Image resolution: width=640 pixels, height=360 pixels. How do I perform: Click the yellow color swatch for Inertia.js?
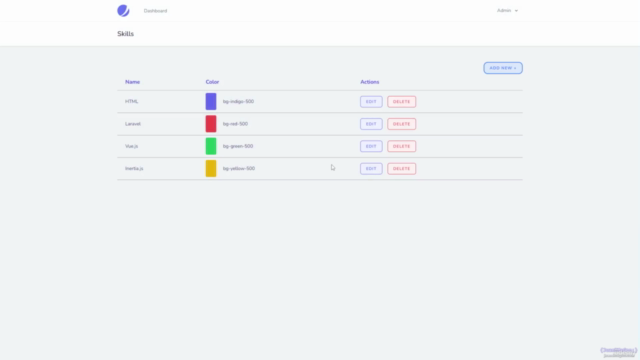click(x=211, y=169)
